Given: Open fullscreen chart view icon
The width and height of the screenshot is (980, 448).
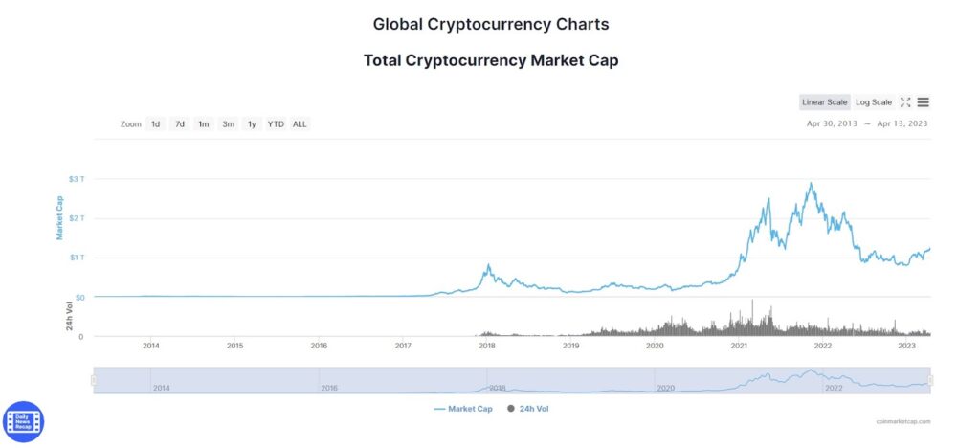Looking at the screenshot, I should pos(905,102).
